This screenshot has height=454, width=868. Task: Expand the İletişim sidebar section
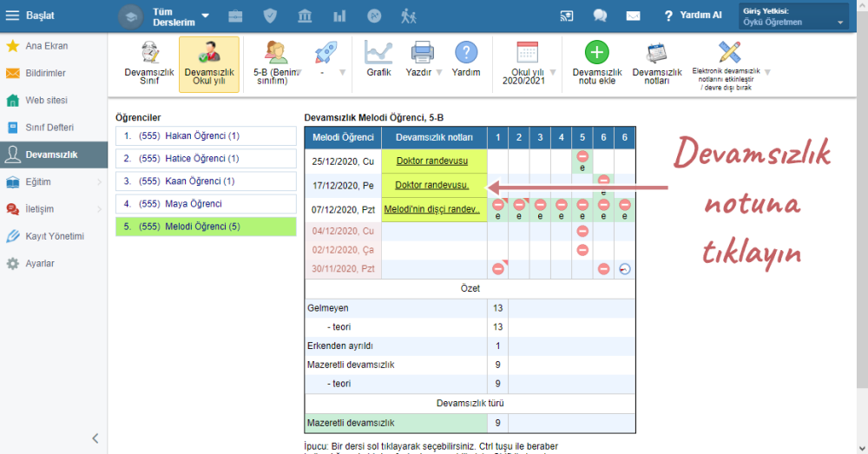click(54, 208)
